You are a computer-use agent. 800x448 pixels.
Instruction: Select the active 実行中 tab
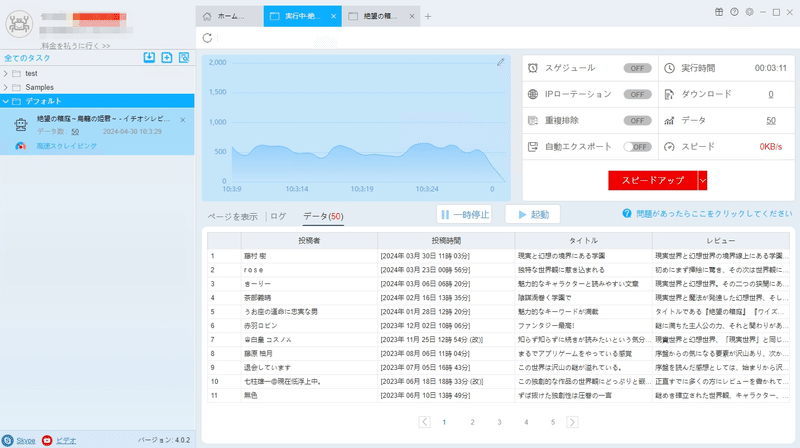(302, 16)
